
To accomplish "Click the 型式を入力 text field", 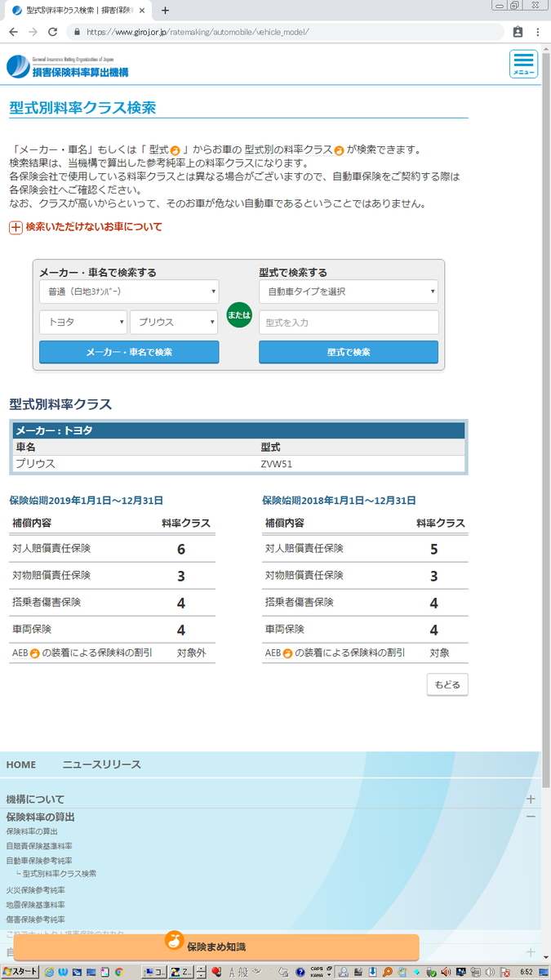I will 349,323.
